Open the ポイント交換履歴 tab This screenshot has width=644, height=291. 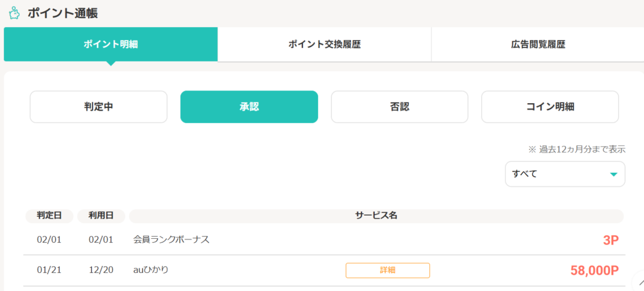[x=325, y=45]
